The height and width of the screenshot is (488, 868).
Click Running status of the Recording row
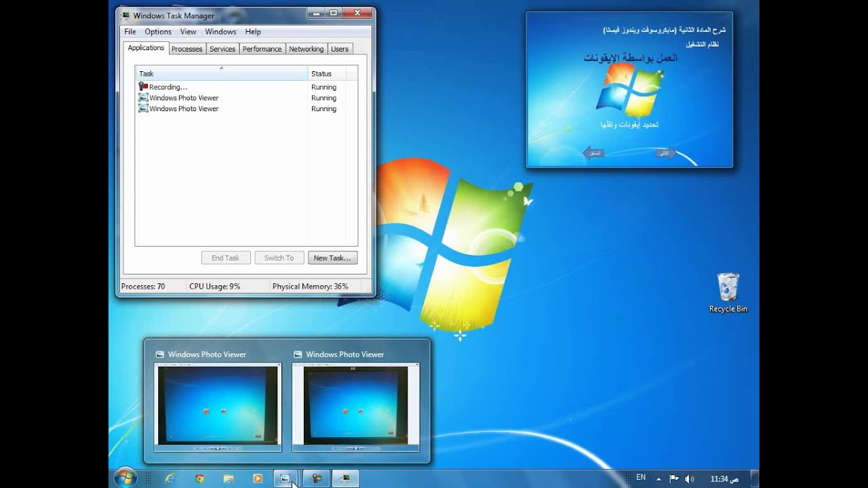tap(323, 87)
